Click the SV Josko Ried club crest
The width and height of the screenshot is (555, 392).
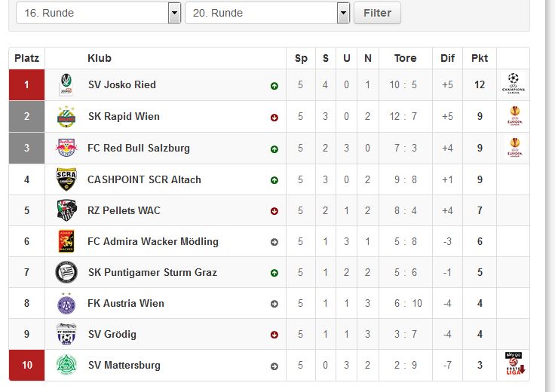(66, 84)
